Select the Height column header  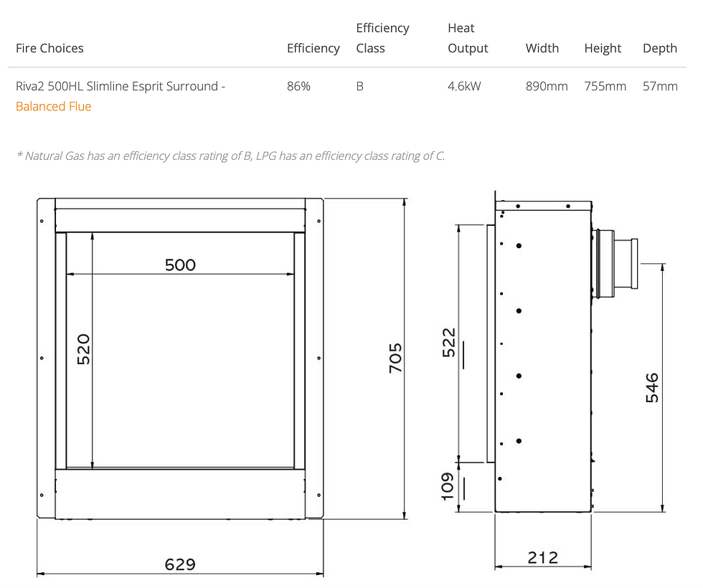click(x=603, y=49)
